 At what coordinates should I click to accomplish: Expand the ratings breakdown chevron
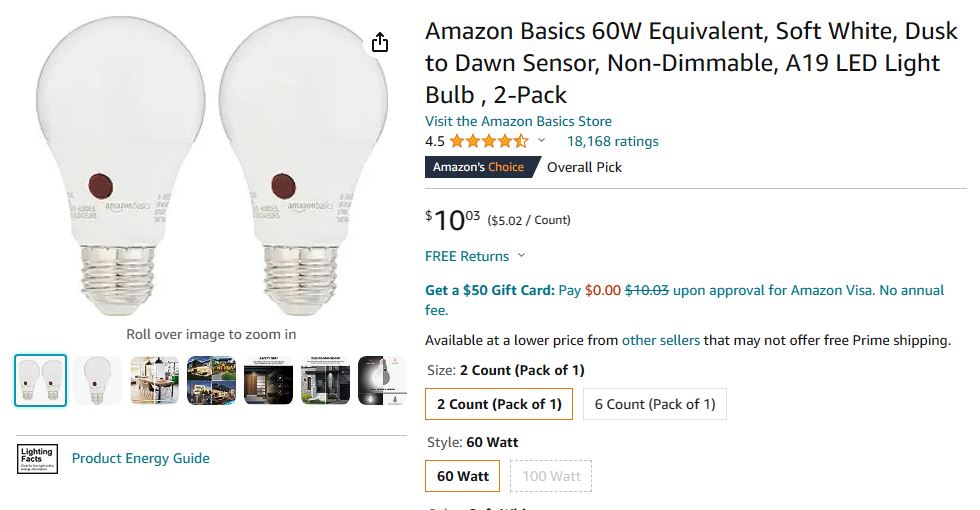tap(542, 141)
